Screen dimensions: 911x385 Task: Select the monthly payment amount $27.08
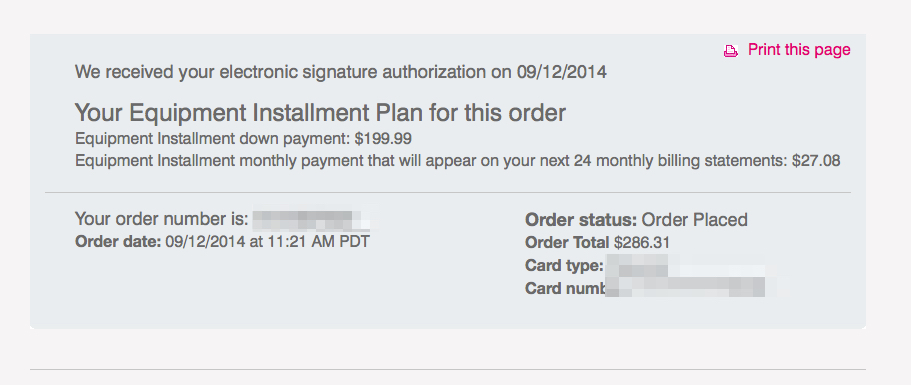816,161
